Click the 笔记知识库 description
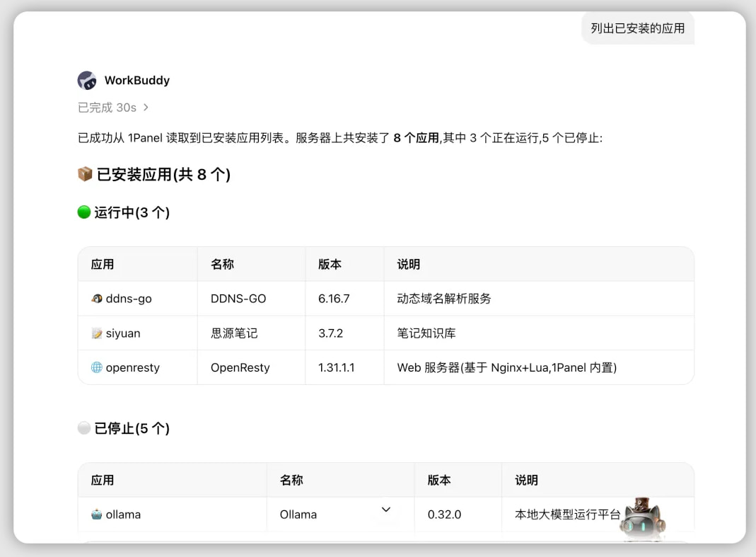 [x=426, y=333]
